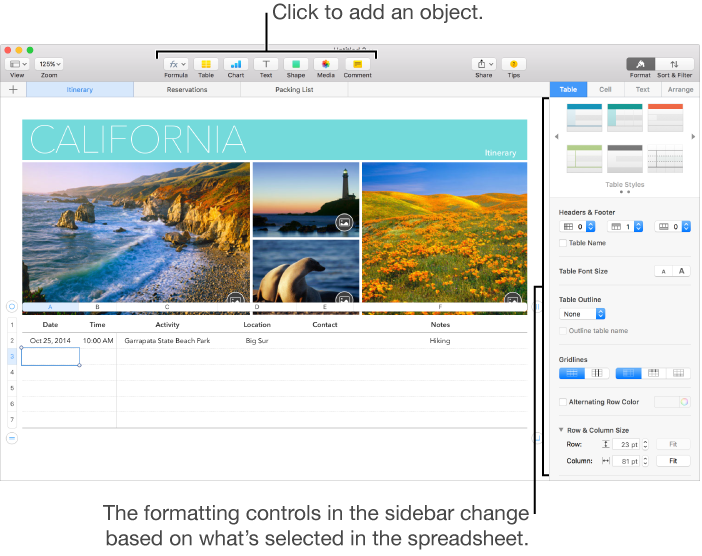The height and width of the screenshot is (556, 702).
Task: Open the Media browser icon
Action: (x=326, y=64)
